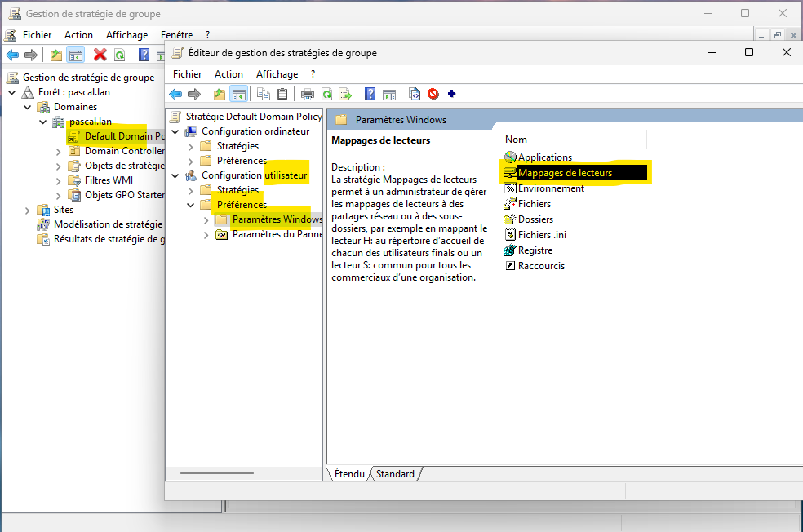
Task: Click the Refresh icon in the Éditeur toolbar
Action: tap(326, 94)
